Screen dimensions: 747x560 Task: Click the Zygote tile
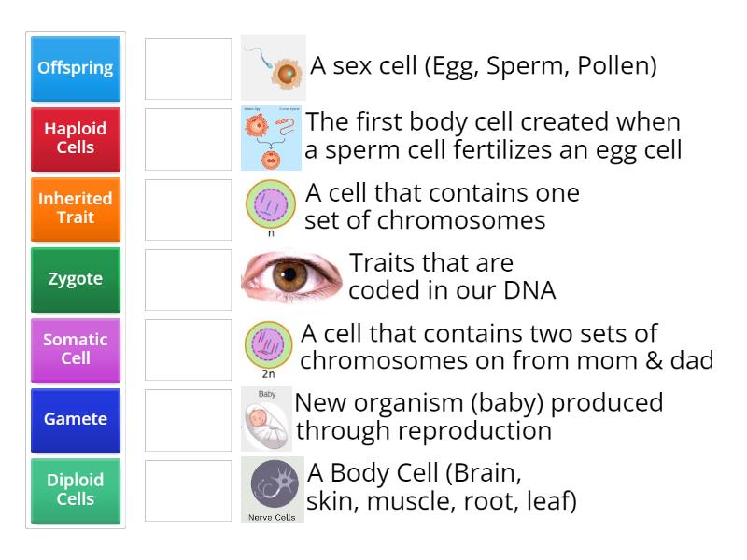coord(75,279)
